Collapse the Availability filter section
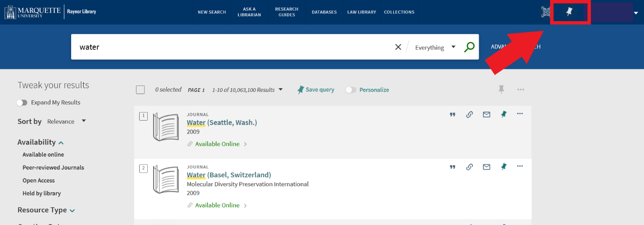The width and height of the screenshot is (644, 225). pos(61,143)
